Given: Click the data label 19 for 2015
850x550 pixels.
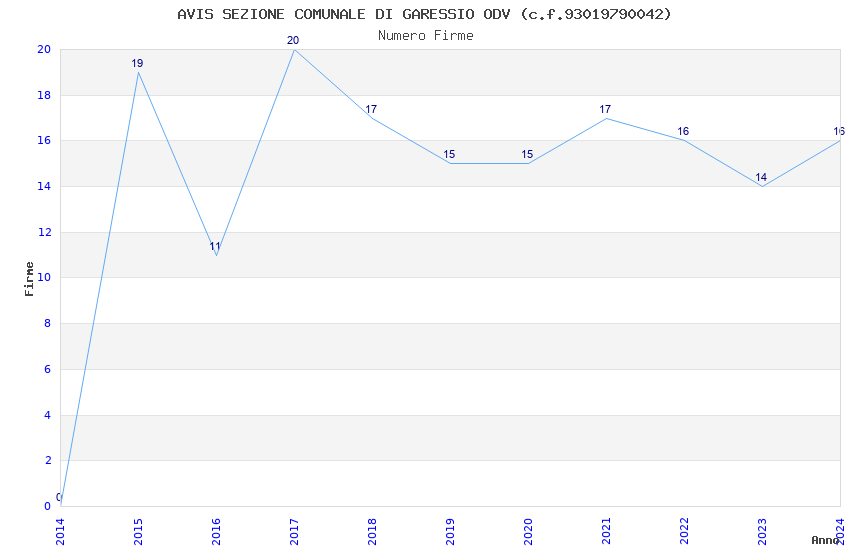Looking at the screenshot, I should tap(137, 63).
